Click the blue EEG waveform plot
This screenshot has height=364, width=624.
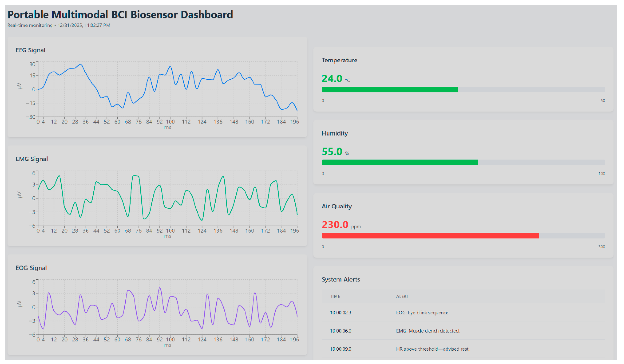167,89
